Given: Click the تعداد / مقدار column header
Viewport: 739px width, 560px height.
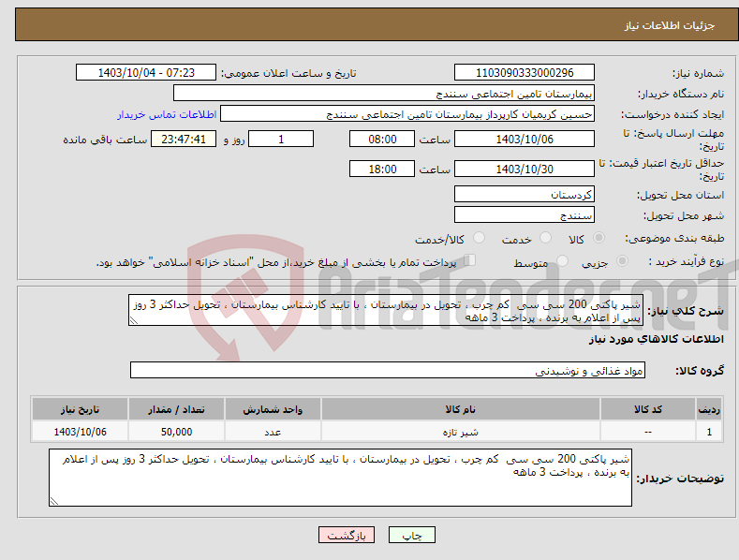Looking at the screenshot, I should tap(176, 409).
